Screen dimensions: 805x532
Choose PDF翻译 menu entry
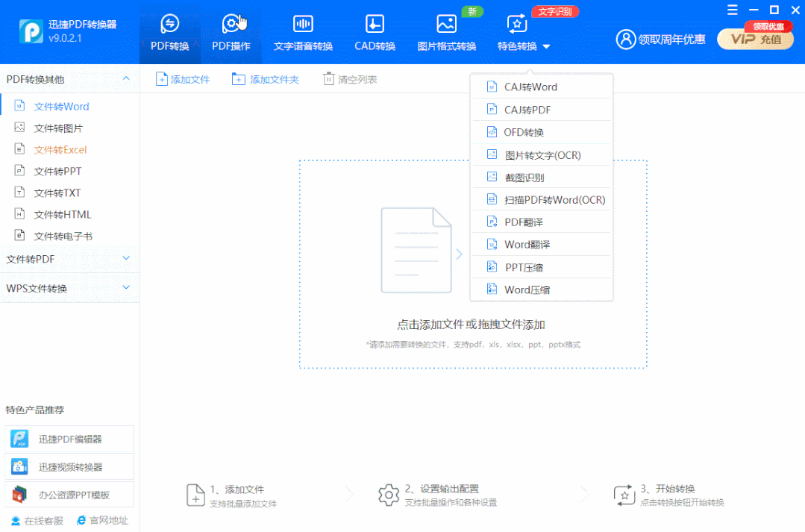click(x=542, y=222)
